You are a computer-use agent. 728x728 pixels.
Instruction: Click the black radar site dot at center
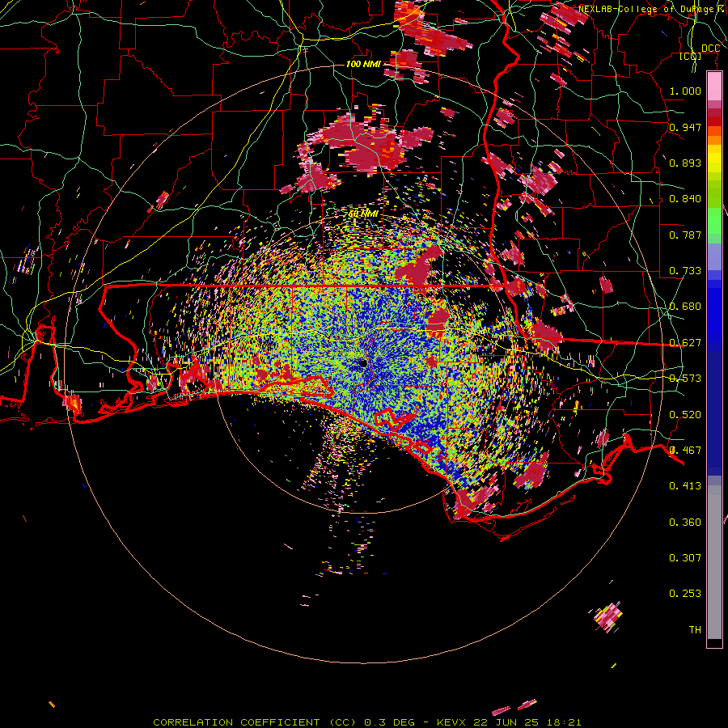(x=363, y=363)
